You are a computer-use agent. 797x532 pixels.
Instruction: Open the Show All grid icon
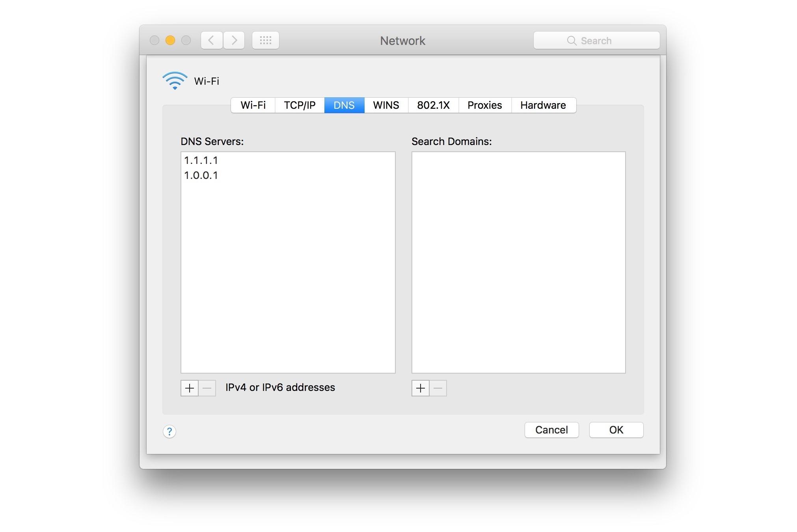click(265, 40)
